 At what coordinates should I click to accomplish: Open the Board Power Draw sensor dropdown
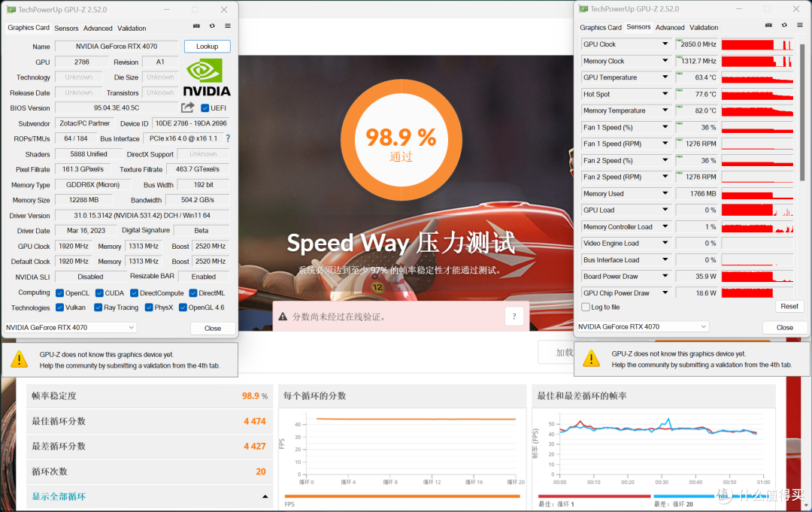tap(665, 276)
